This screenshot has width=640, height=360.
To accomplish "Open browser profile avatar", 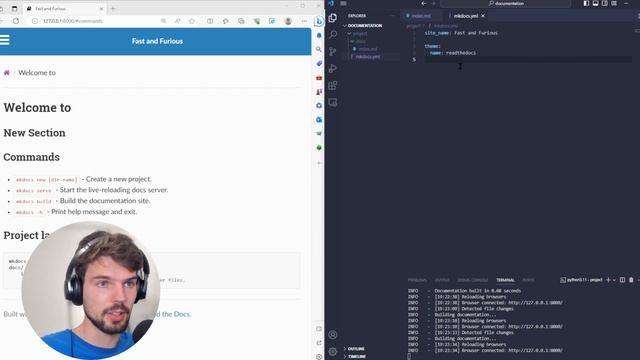I will [288, 21].
